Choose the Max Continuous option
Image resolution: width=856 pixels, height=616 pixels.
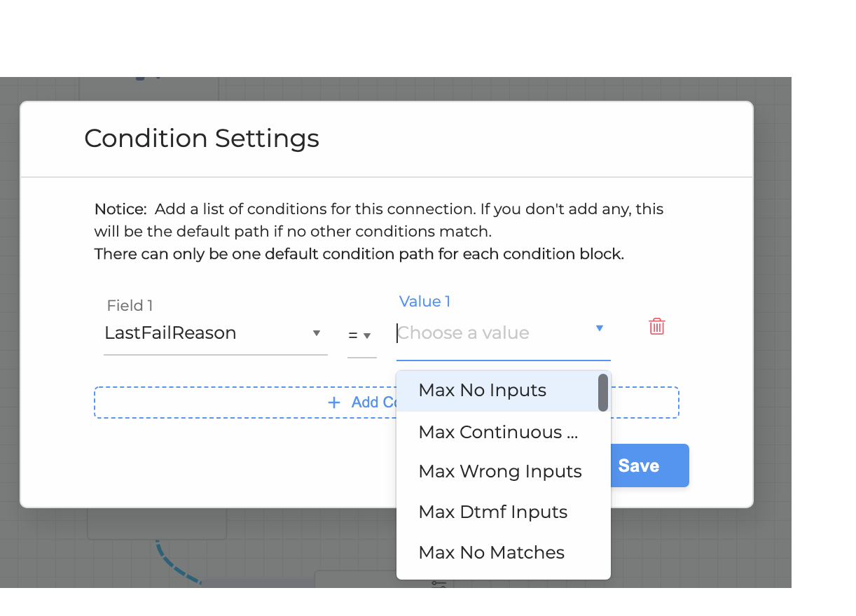(x=498, y=432)
